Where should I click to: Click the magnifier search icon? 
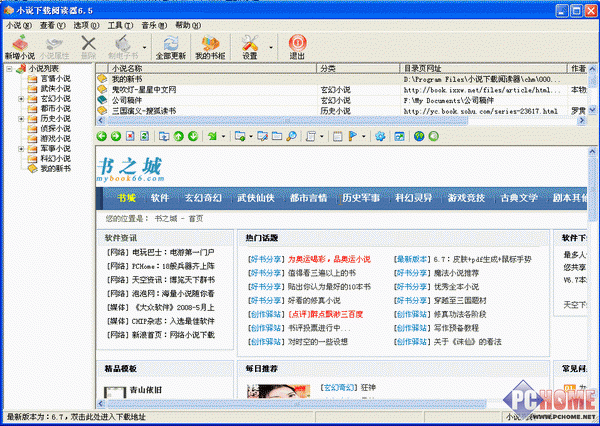point(292,136)
